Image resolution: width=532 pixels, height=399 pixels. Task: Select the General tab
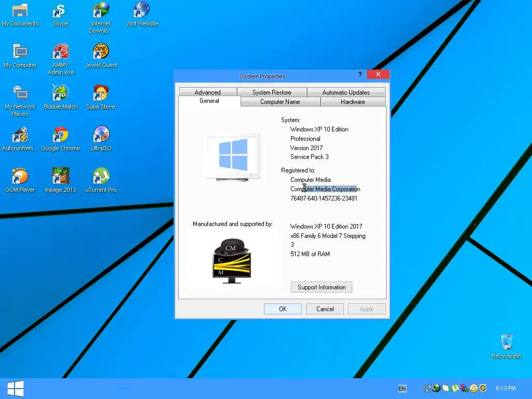pos(209,101)
